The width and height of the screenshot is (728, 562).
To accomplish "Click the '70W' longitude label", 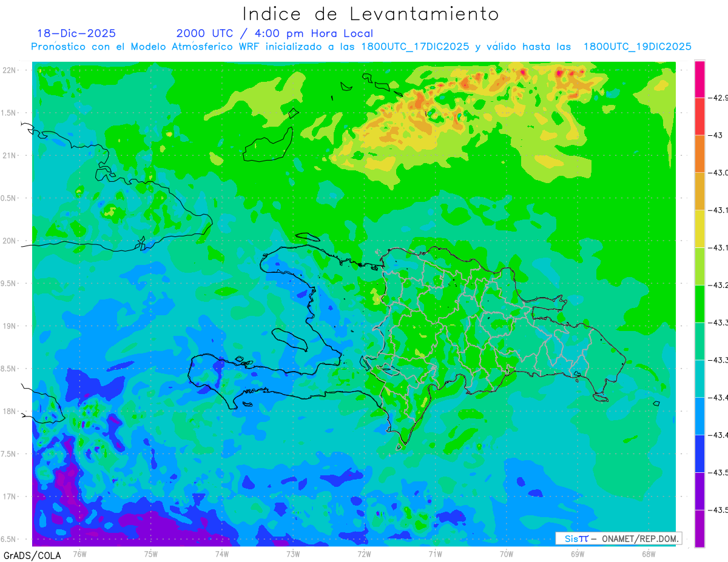I will coord(506,554).
